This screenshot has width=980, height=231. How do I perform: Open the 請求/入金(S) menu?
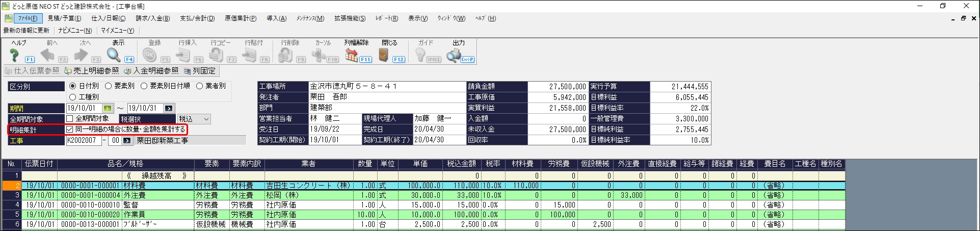[x=153, y=18]
